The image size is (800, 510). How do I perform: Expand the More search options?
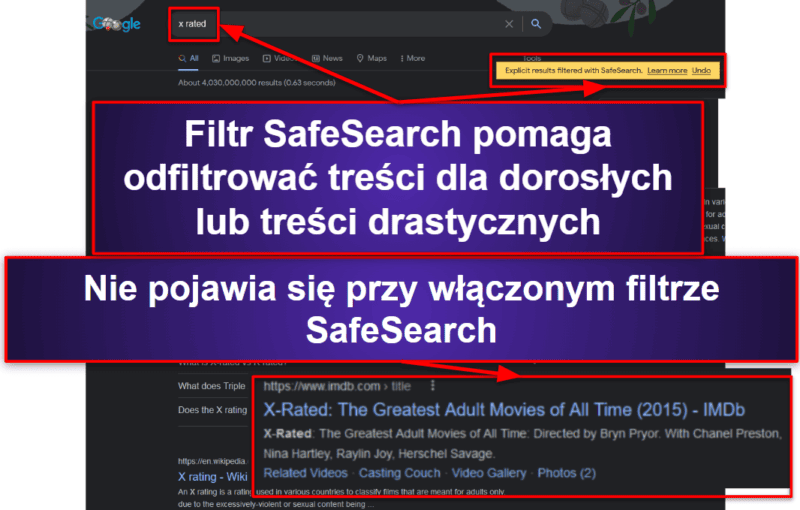click(413, 59)
